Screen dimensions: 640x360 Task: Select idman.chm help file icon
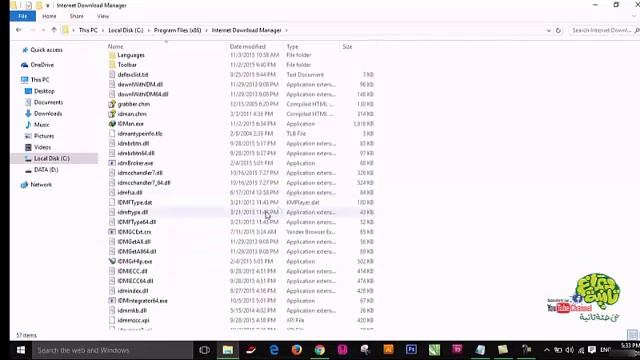pos(112,114)
